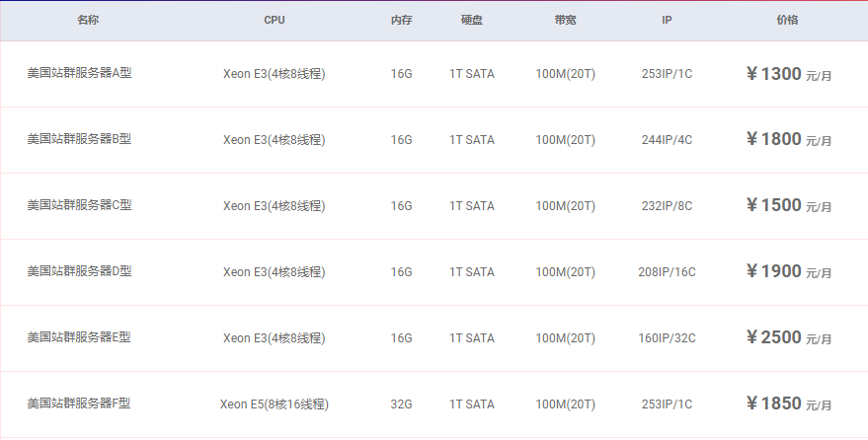This screenshot has width=868, height=440.
Task: Click the 内存 column header
Action: click(x=401, y=20)
